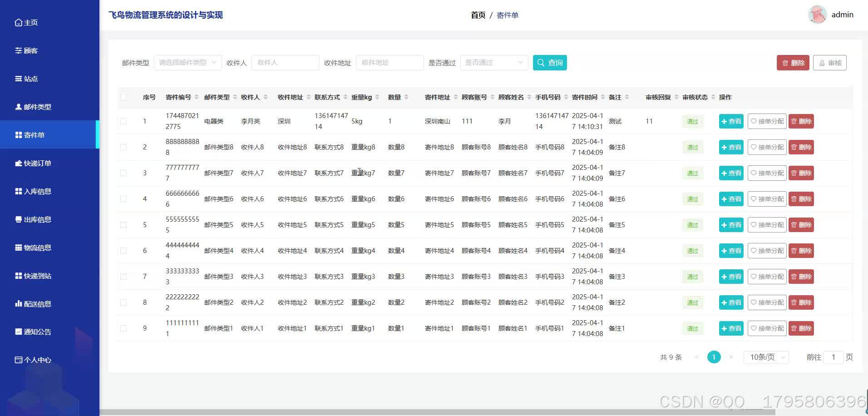Open 配送信息 sidebar entry
Image resolution: width=868 pixels, height=416 pixels.
[x=33, y=304]
